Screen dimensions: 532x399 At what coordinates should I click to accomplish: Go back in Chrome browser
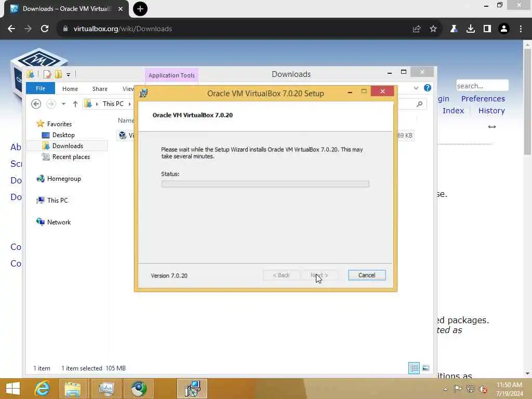(x=11, y=29)
